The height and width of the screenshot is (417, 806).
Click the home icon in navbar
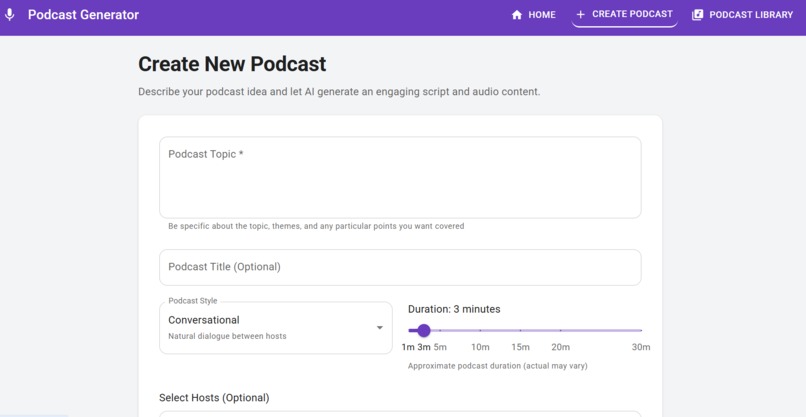(x=517, y=15)
